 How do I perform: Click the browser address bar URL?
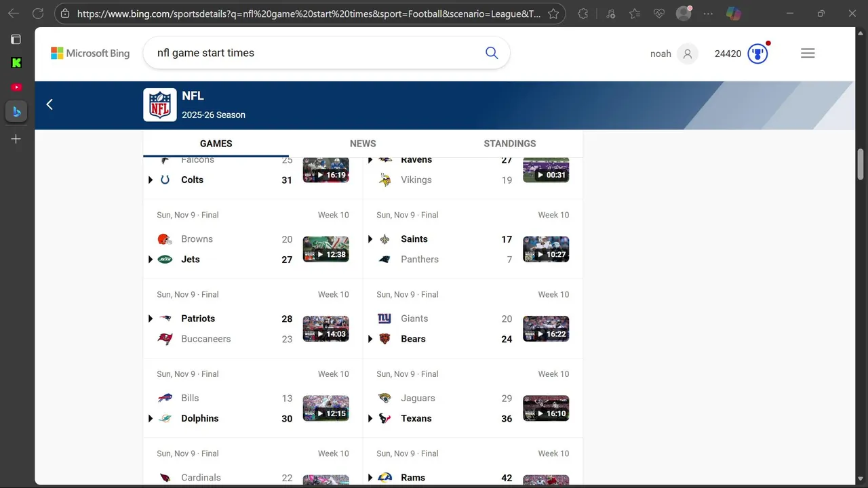(x=309, y=14)
